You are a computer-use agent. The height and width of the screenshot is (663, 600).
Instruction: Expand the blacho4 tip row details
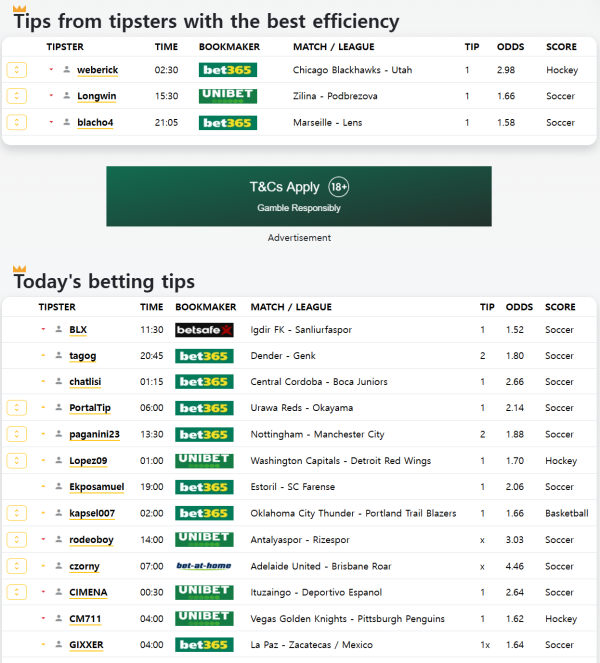click(x=16, y=122)
